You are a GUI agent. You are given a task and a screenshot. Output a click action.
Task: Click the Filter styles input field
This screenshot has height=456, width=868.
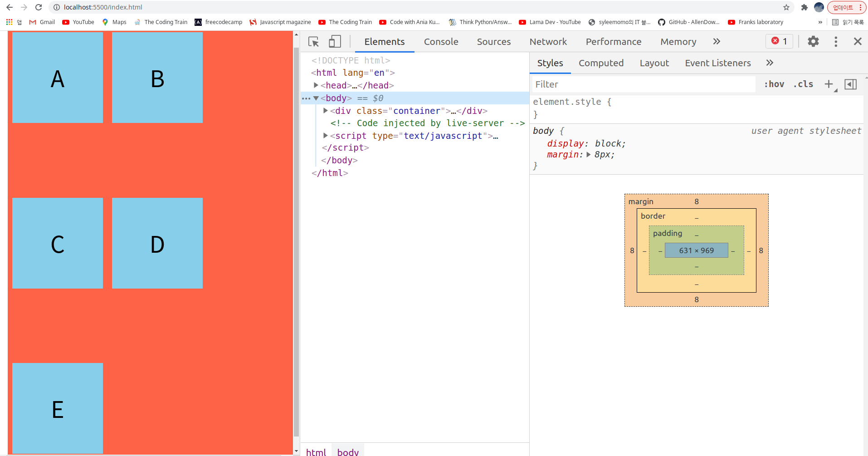pyautogui.click(x=644, y=84)
